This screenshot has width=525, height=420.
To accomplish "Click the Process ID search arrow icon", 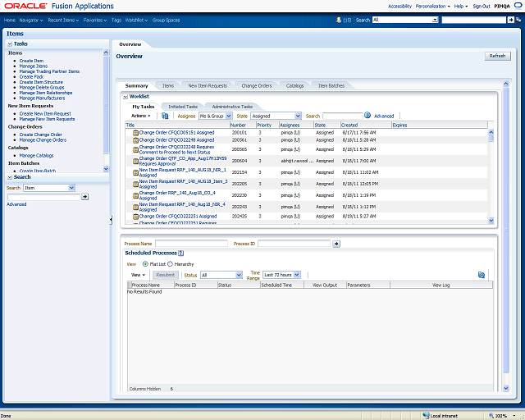I will pos(336,244).
